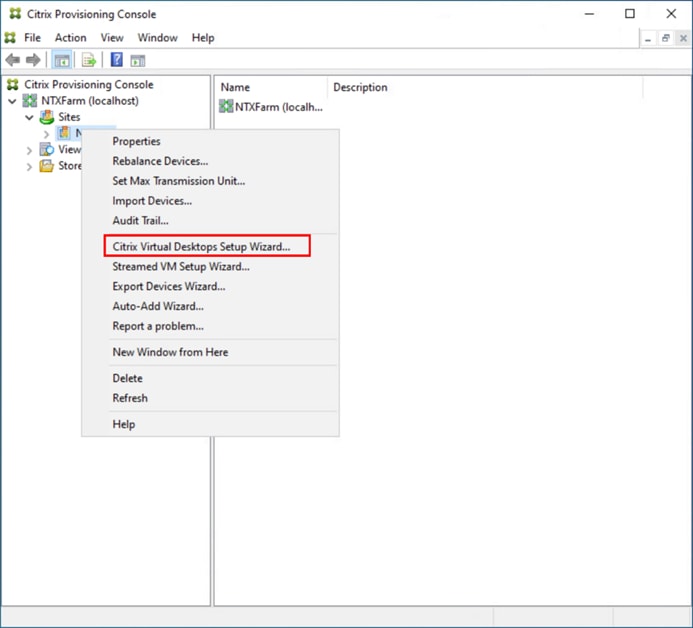
Task: Choose Delete in the context menu
Action: [210, 378]
